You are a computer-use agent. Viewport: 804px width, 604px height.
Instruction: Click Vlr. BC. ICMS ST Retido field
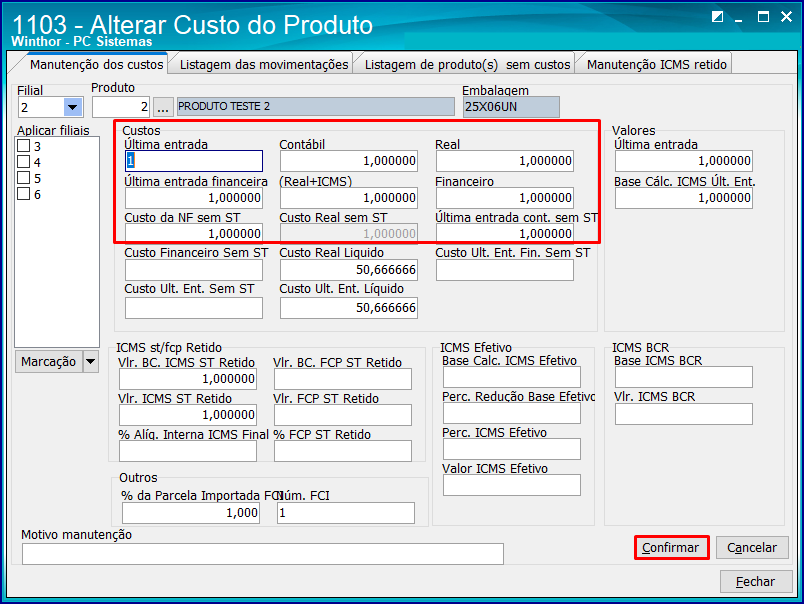pos(188,379)
